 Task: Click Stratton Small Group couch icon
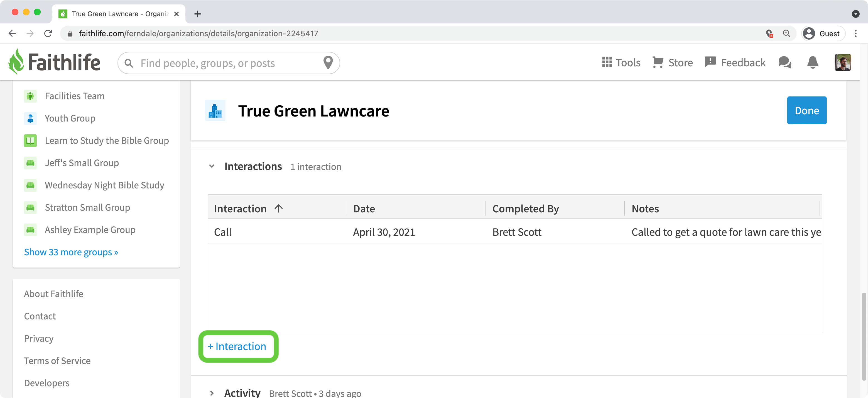tap(30, 207)
